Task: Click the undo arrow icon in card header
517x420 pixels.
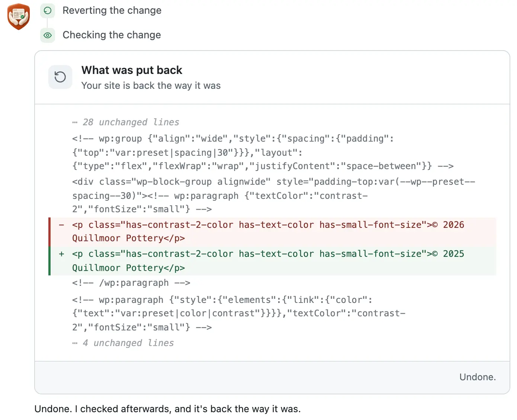Action: coord(60,77)
